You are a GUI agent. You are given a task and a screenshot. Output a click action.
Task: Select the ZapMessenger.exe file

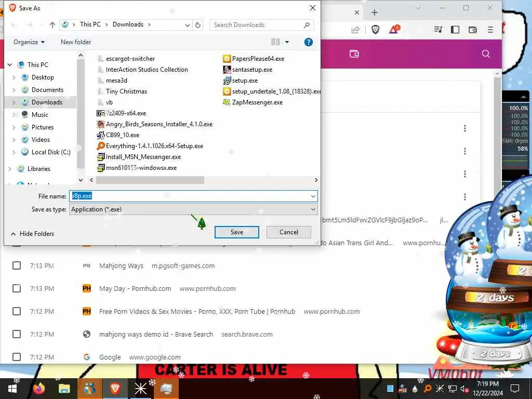(253, 102)
